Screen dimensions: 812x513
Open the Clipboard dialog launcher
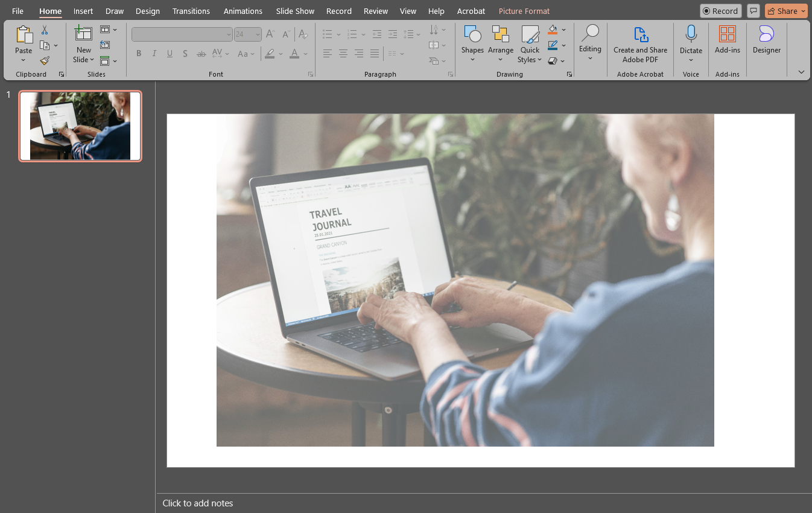point(62,74)
